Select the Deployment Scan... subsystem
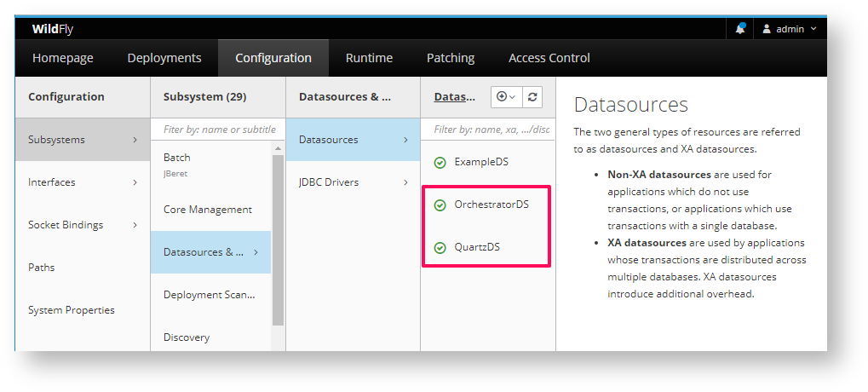 (211, 295)
